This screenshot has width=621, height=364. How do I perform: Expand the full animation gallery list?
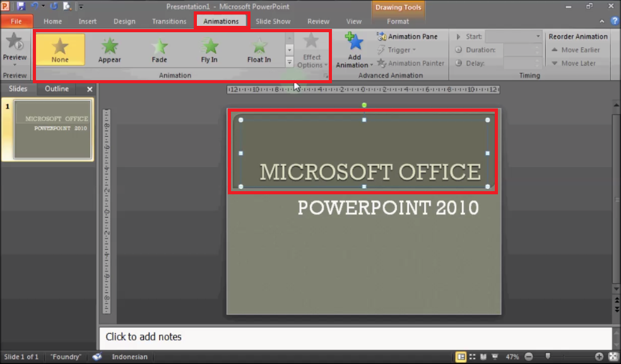tap(290, 62)
